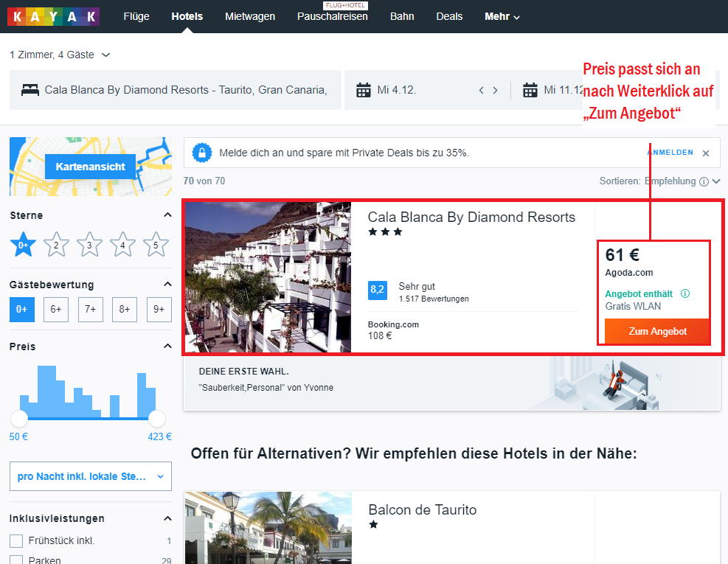Collapse the Preis filter section
This screenshot has width=728, height=564.
point(167,347)
